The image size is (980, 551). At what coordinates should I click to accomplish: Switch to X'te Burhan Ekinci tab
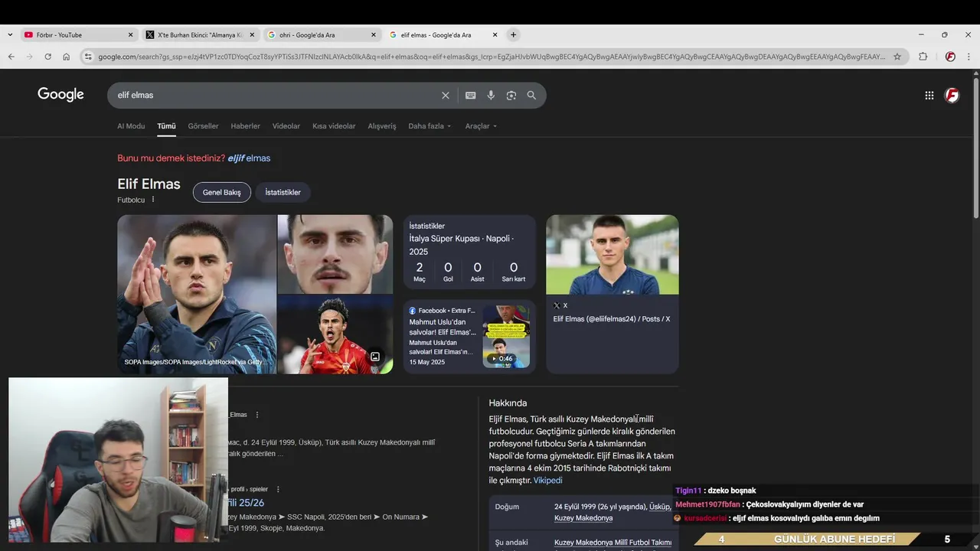pyautogui.click(x=200, y=35)
